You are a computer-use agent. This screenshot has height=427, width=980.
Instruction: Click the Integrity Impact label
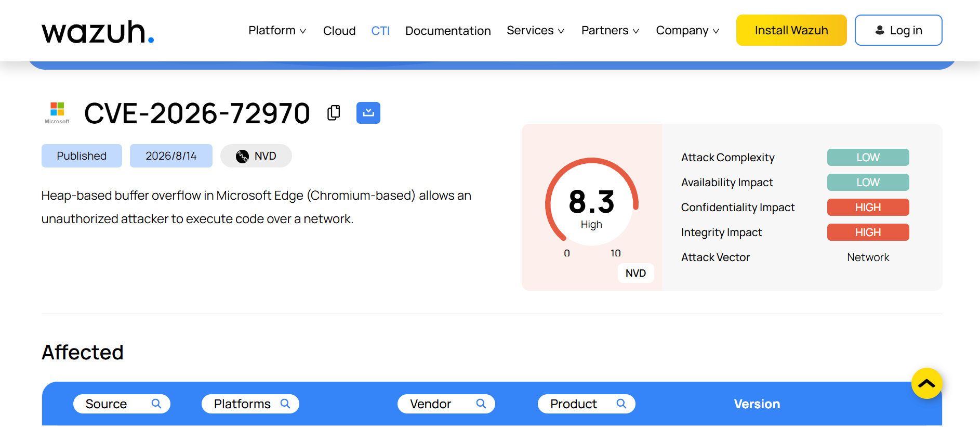click(x=721, y=232)
